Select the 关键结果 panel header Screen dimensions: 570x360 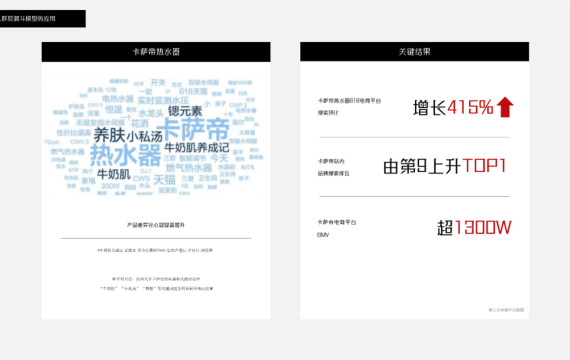(x=414, y=52)
